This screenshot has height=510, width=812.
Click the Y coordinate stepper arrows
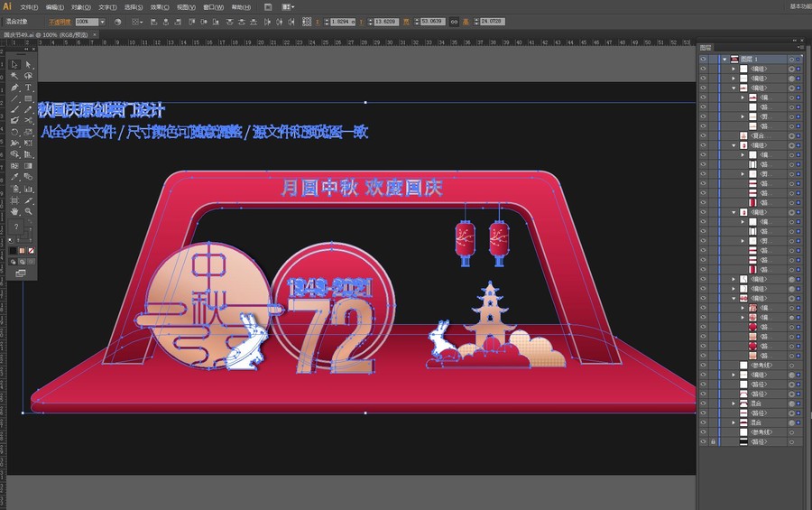tap(370, 22)
